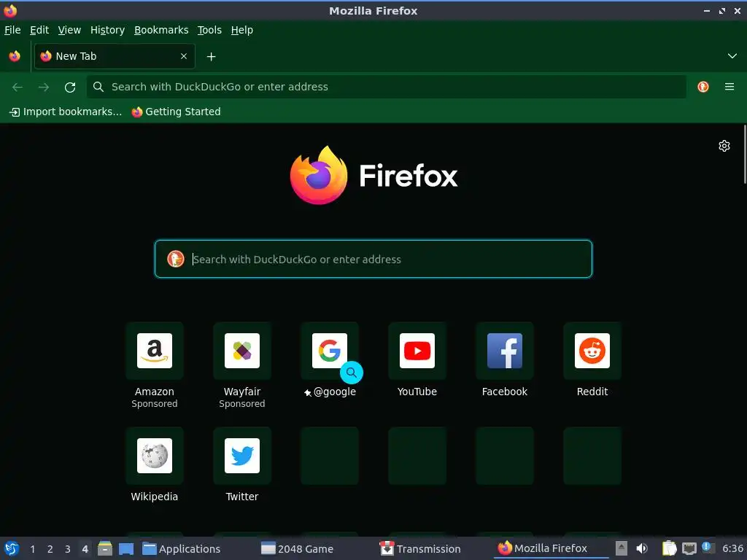Open the Edit menu
The image size is (747, 560).
pos(39,30)
